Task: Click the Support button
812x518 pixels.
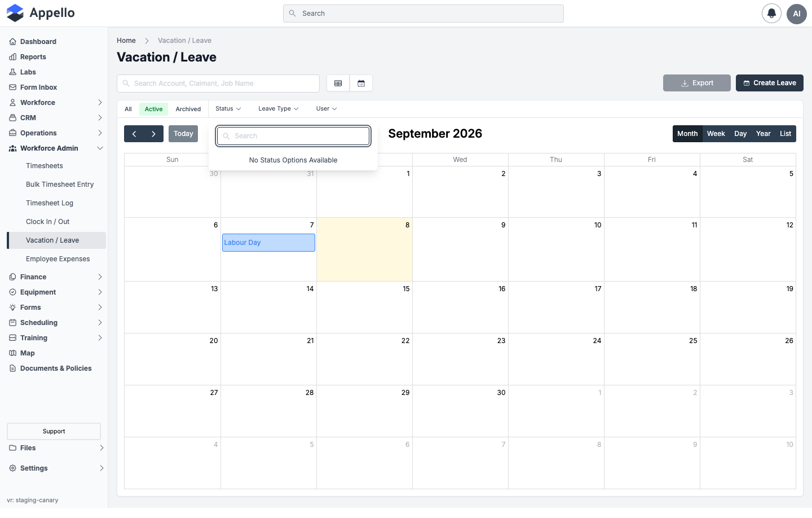Action: pos(54,432)
